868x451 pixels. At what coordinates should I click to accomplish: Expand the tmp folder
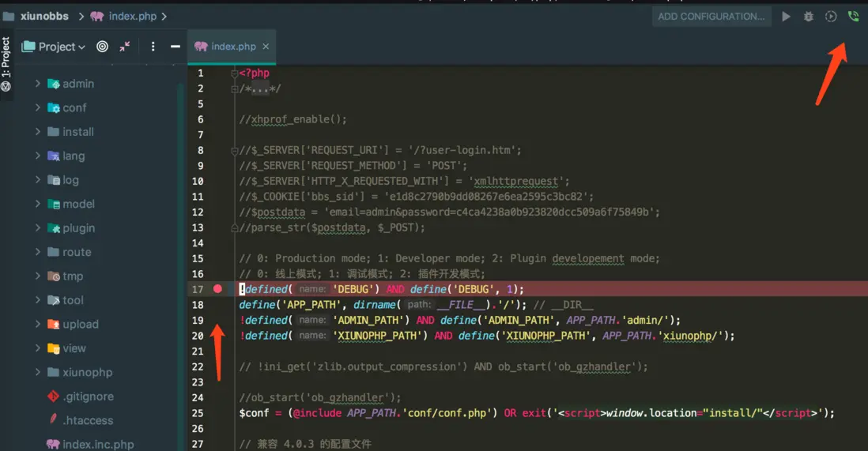pyautogui.click(x=38, y=276)
